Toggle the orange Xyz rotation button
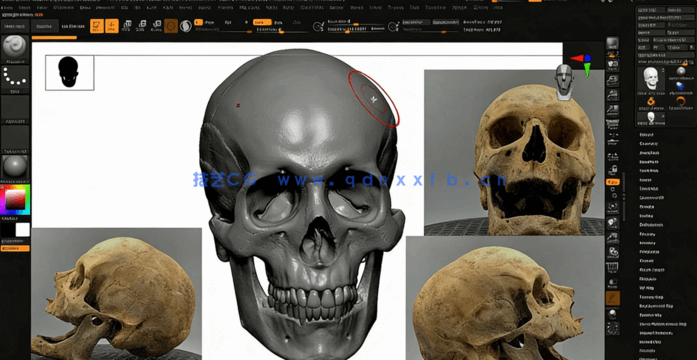 coord(613,182)
